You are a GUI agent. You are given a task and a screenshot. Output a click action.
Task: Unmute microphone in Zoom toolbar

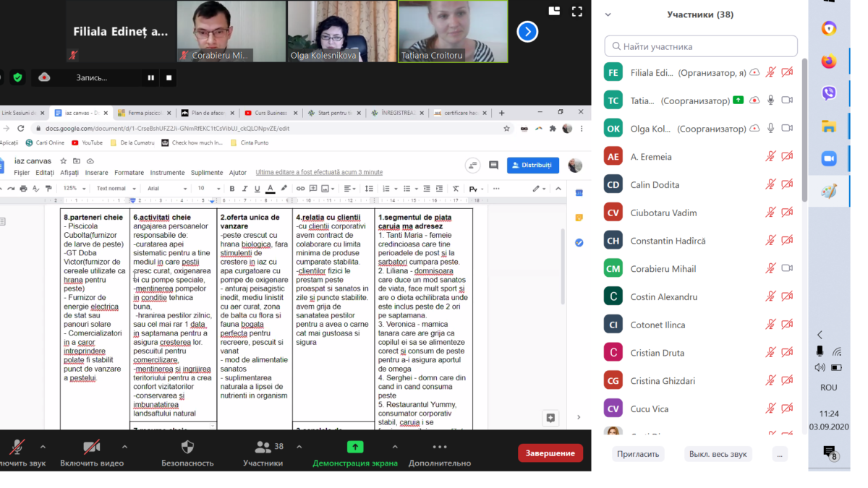16,447
